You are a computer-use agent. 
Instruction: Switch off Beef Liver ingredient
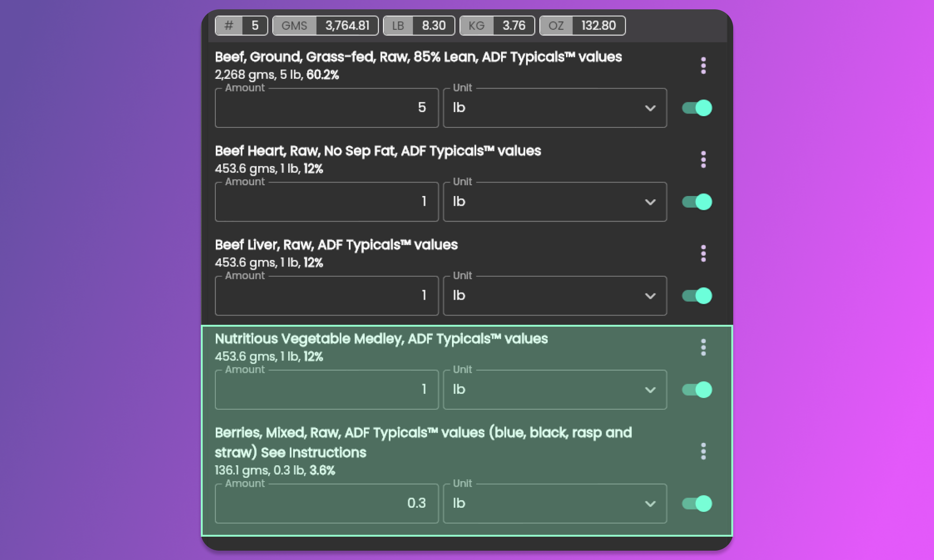point(697,295)
